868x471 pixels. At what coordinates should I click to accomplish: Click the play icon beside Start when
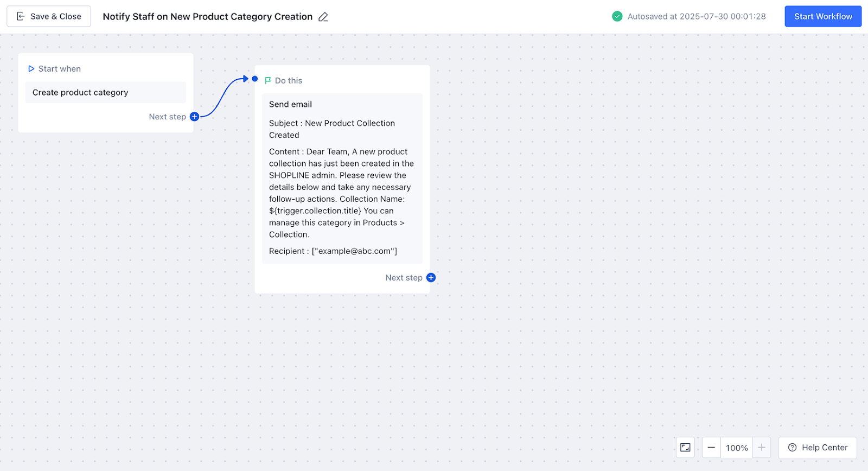[31, 69]
